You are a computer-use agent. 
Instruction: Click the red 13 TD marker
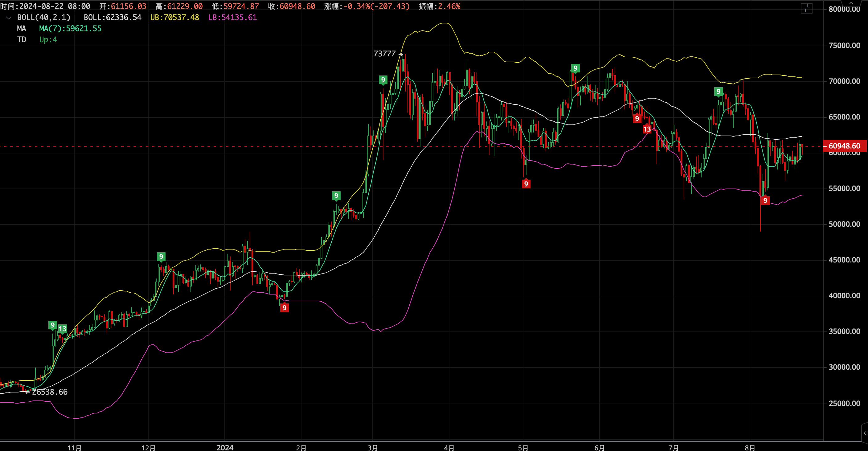[647, 129]
